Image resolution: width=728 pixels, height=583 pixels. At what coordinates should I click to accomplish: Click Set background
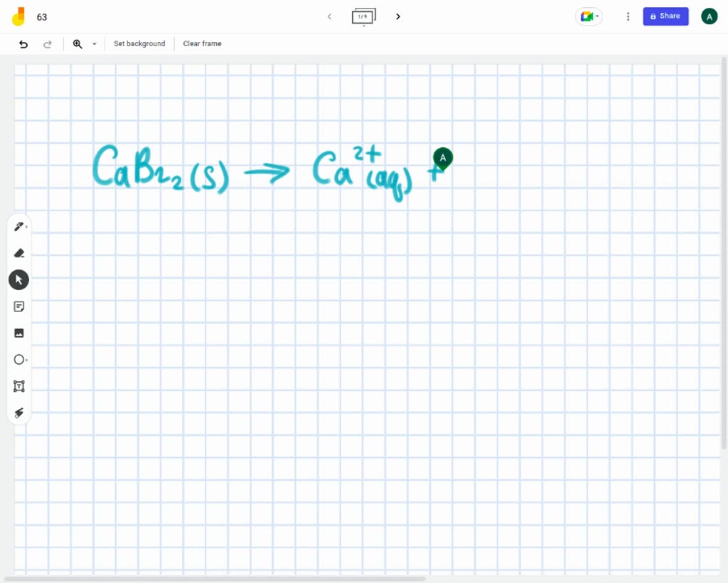(x=139, y=43)
